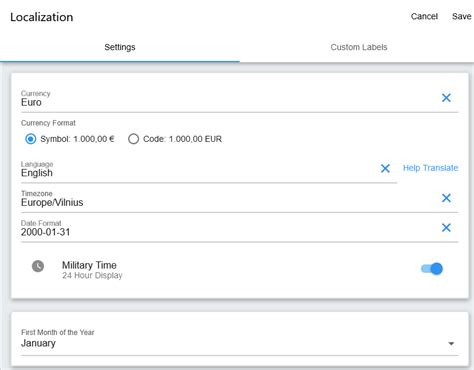The width and height of the screenshot is (474, 370).
Task: Select Code currency format radio button
Action: 133,139
